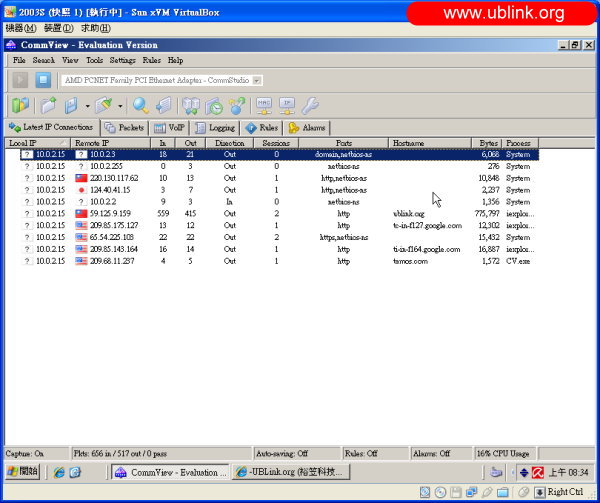The width and height of the screenshot is (600, 503).
Task: Click hostname tamos.com cell
Action: pyautogui.click(x=410, y=261)
